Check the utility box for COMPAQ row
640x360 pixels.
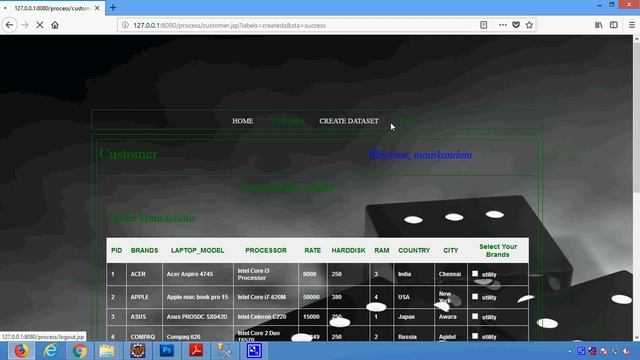click(x=475, y=336)
